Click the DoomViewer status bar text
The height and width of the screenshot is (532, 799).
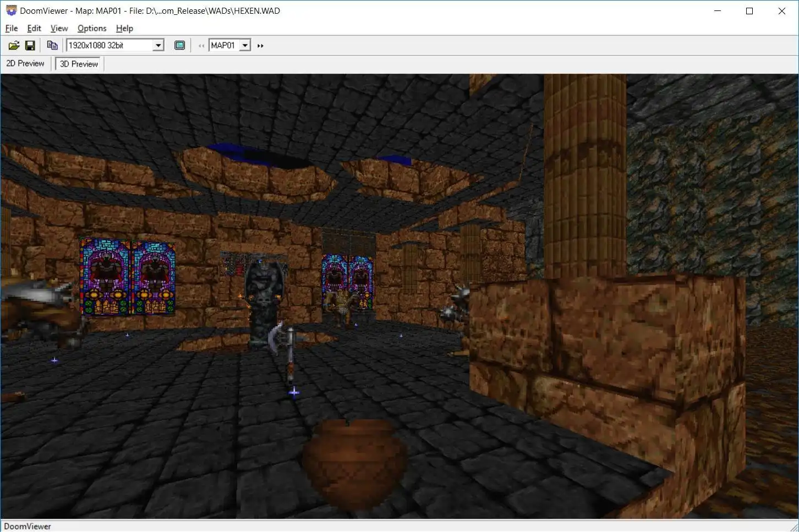(x=28, y=526)
